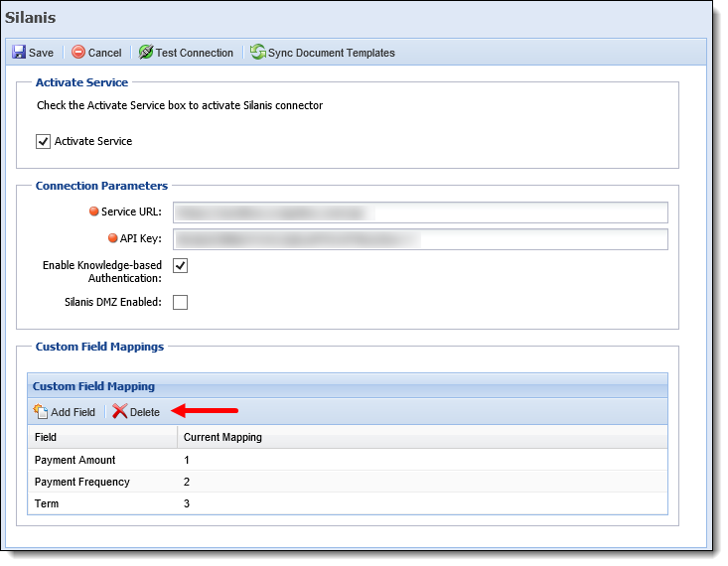Image resolution: width=728 pixels, height=566 pixels.
Task: Click the Add Field button label
Action: pyautogui.click(x=73, y=412)
